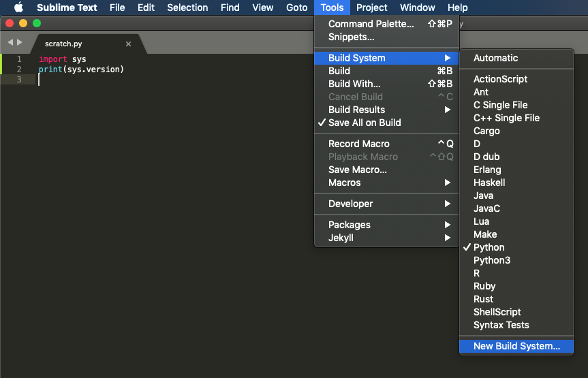The width and height of the screenshot is (588, 378).
Task: Open the Sublime Text application menu
Action: 67,7
